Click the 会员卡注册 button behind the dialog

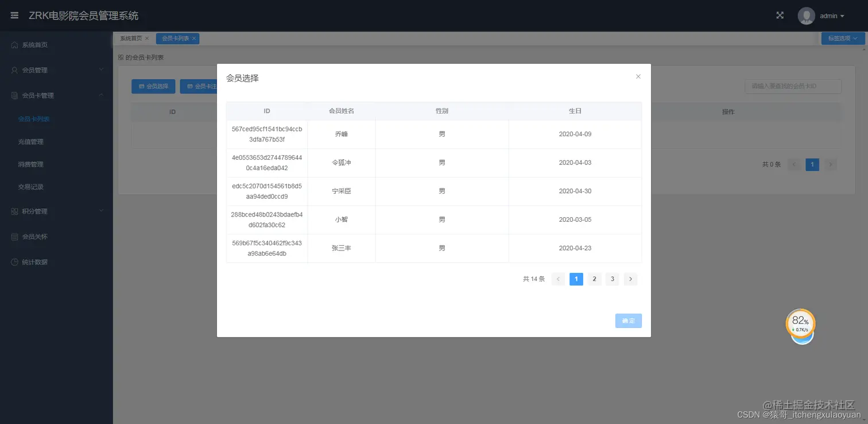199,86
